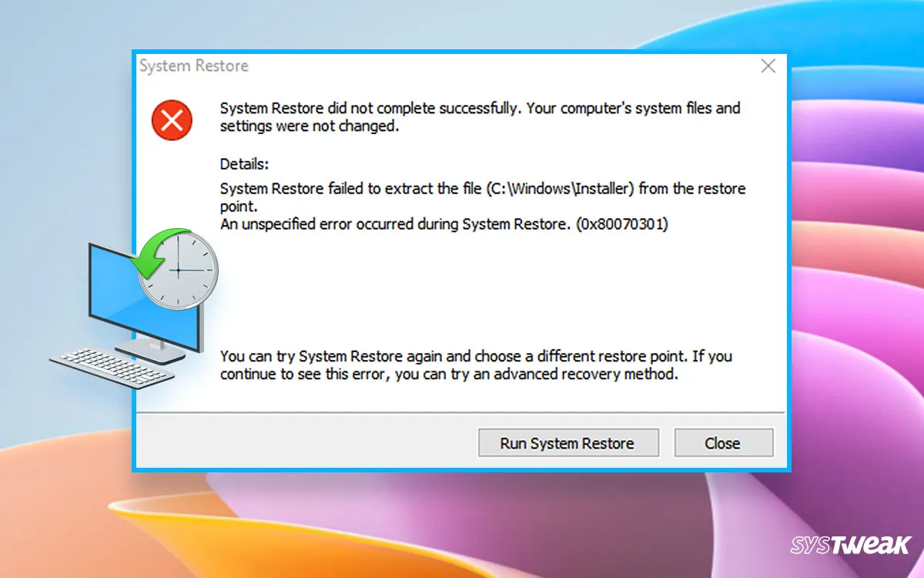Click the System Restore title text
The height and width of the screenshot is (578, 924).
point(194,66)
